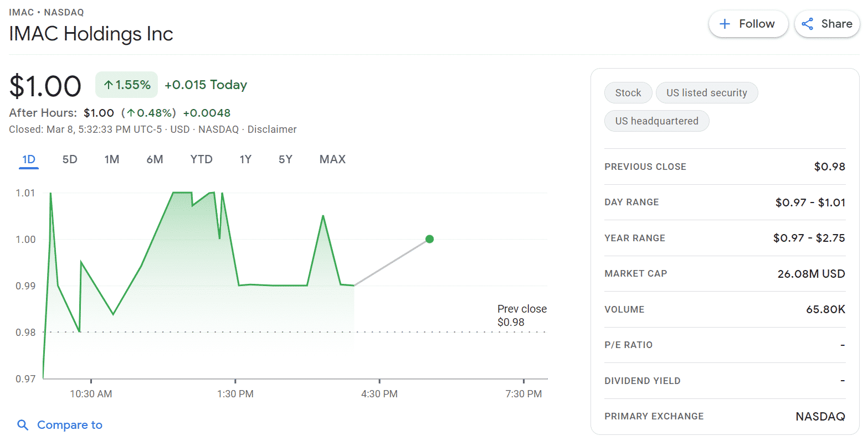Click the 1.55% green change badge
Image resolution: width=868 pixels, height=441 pixels.
[x=127, y=85]
